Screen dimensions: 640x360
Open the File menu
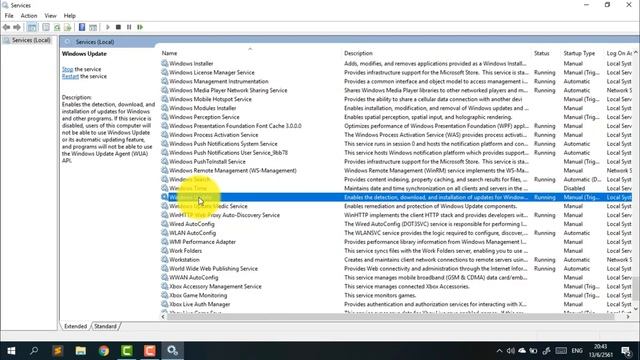9,16
